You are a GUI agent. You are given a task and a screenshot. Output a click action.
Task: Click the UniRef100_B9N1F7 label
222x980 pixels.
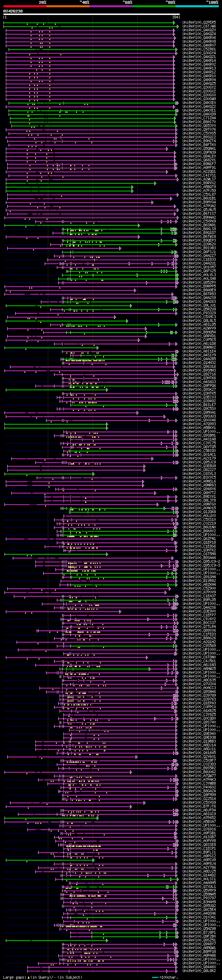(x=199, y=164)
